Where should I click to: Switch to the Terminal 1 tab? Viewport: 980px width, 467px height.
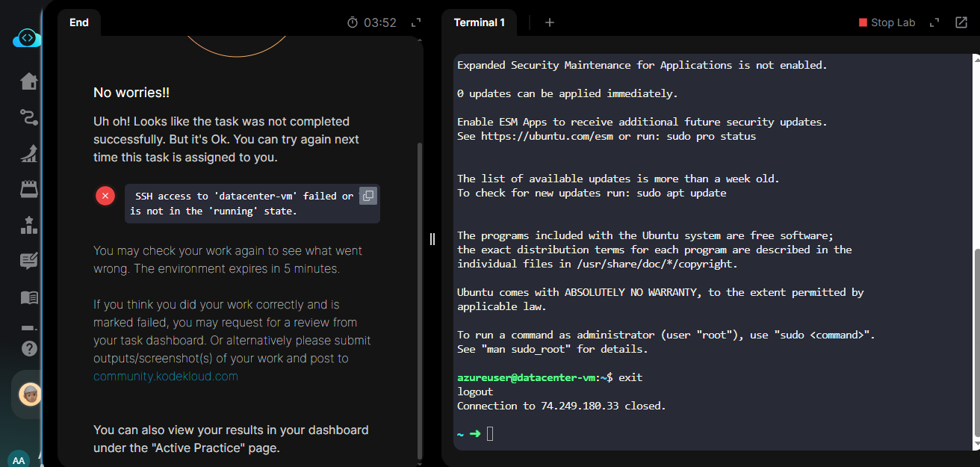pyautogui.click(x=480, y=22)
